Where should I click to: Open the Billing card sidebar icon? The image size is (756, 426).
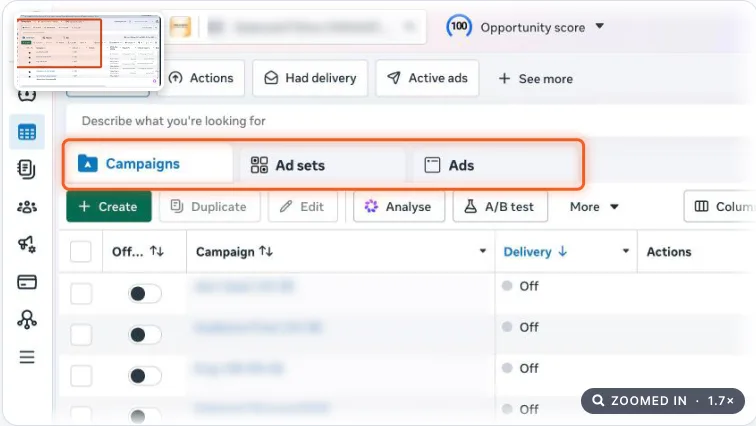[27, 282]
